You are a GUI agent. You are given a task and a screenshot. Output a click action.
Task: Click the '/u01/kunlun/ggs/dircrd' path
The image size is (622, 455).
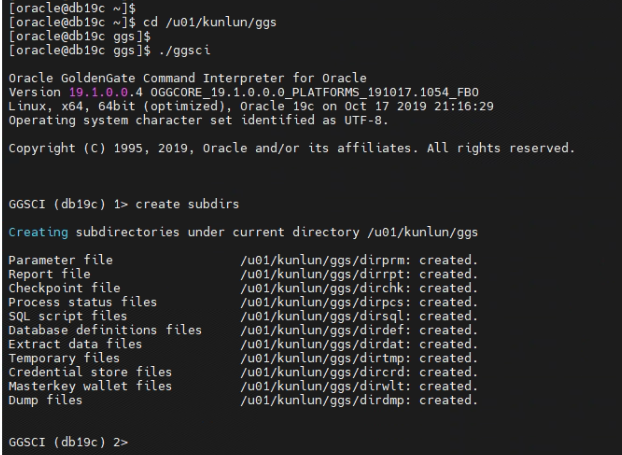322,372
